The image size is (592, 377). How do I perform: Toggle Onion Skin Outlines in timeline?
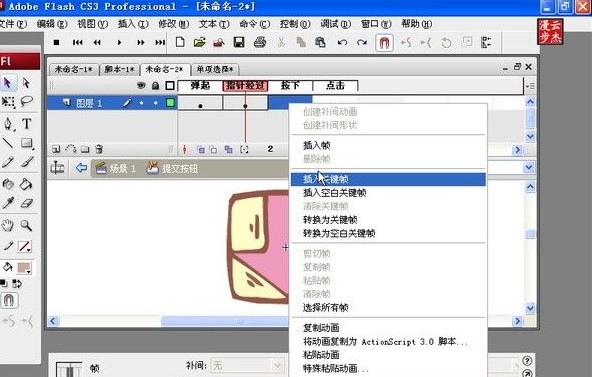point(214,149)
